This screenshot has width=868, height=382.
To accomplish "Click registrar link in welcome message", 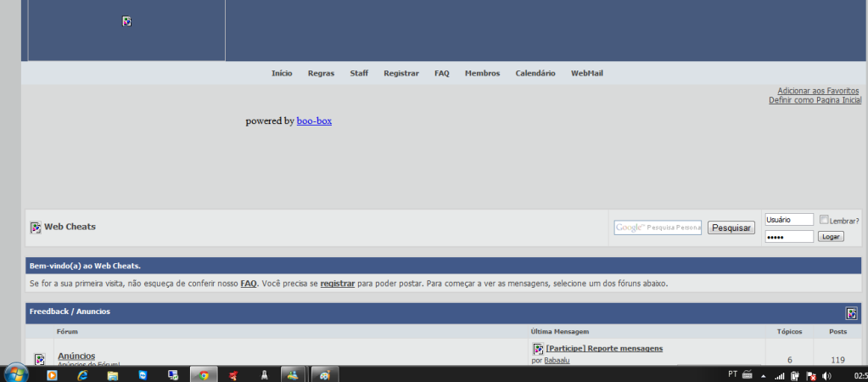I will click(337, 284).
